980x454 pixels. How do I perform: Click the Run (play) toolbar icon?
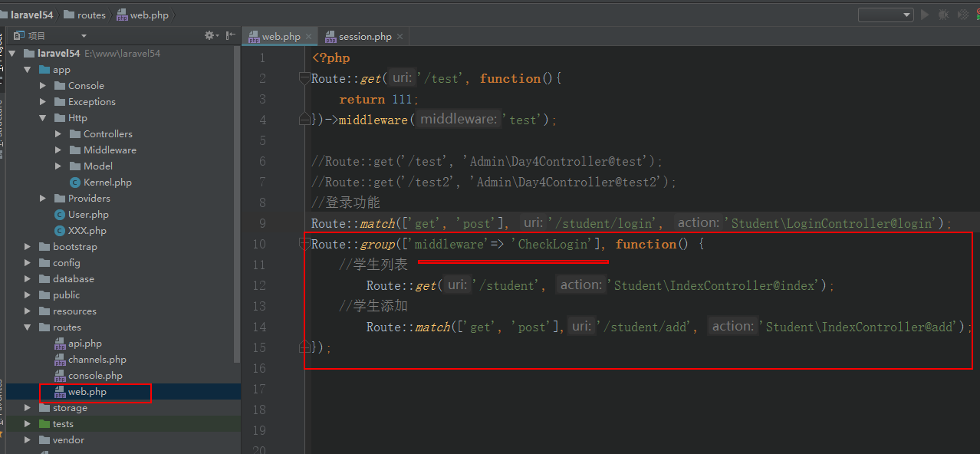point(925,15)
